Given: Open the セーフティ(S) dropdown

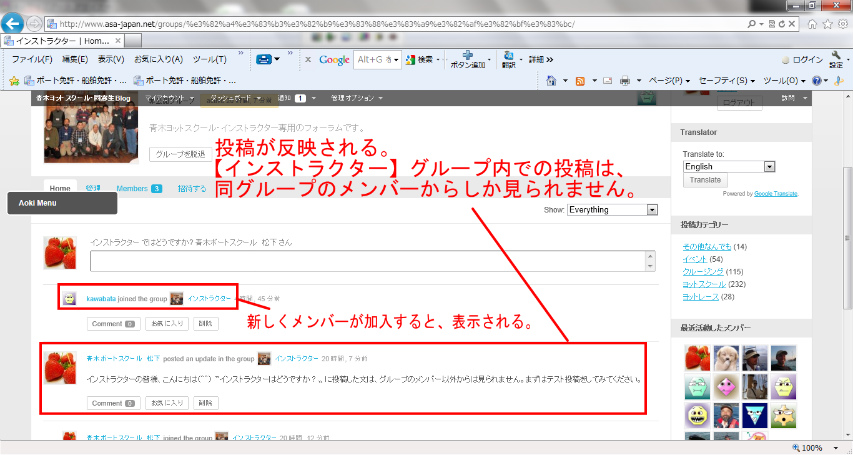Looking at the screenshot, I should click(x=726, y=81).
